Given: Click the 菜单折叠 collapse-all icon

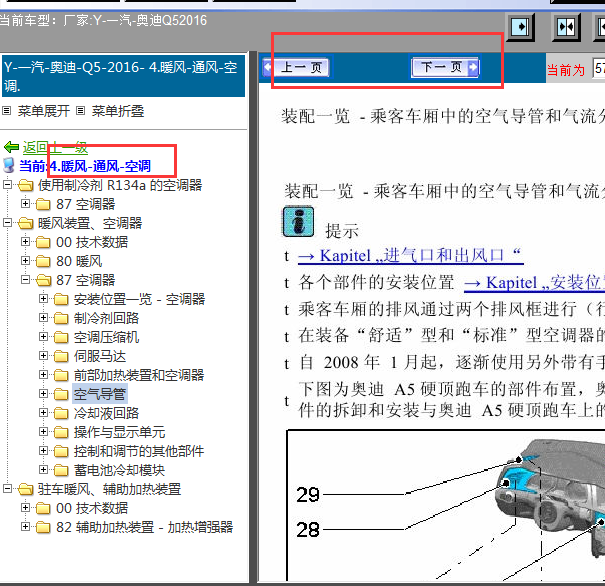Looking at the screenshot, I should click(80, 111).
